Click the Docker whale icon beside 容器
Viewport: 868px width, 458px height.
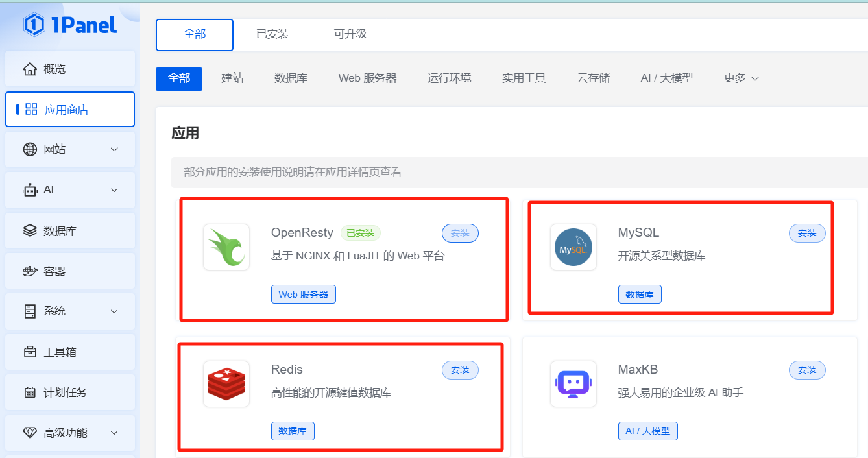(30, 271)
